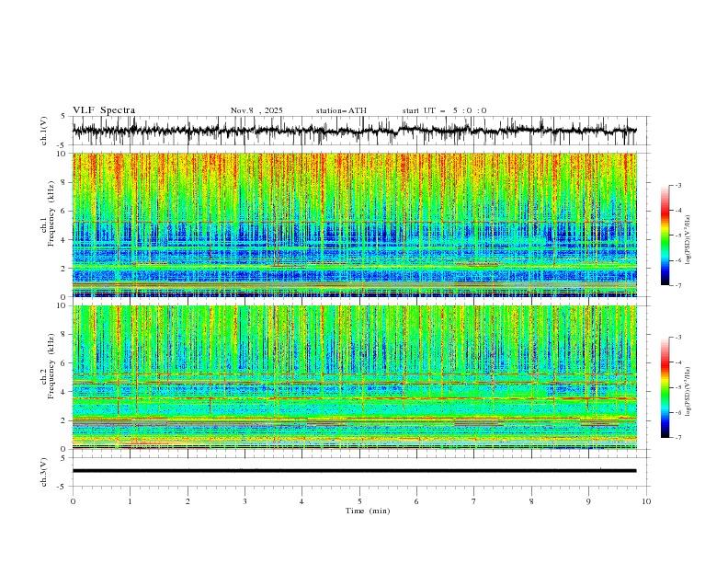The image size is (728, 563).
Task: Click the "3" tick on the time axis
Action: (245, 501)
